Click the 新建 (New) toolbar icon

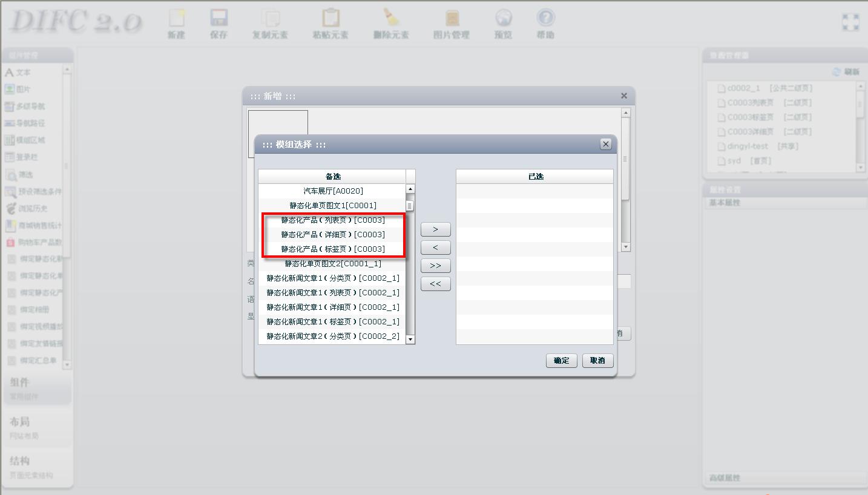click(176, 19)
